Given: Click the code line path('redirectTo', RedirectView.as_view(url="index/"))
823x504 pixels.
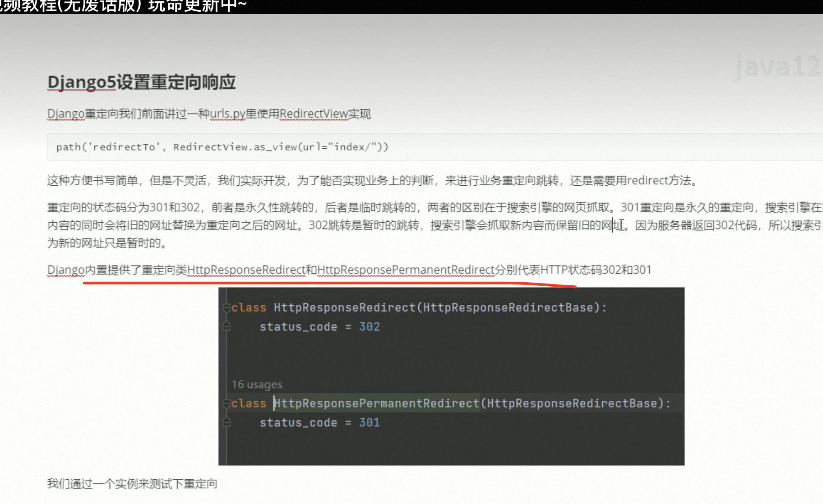Looking at the screenshot, I should [x=222, y=147].
